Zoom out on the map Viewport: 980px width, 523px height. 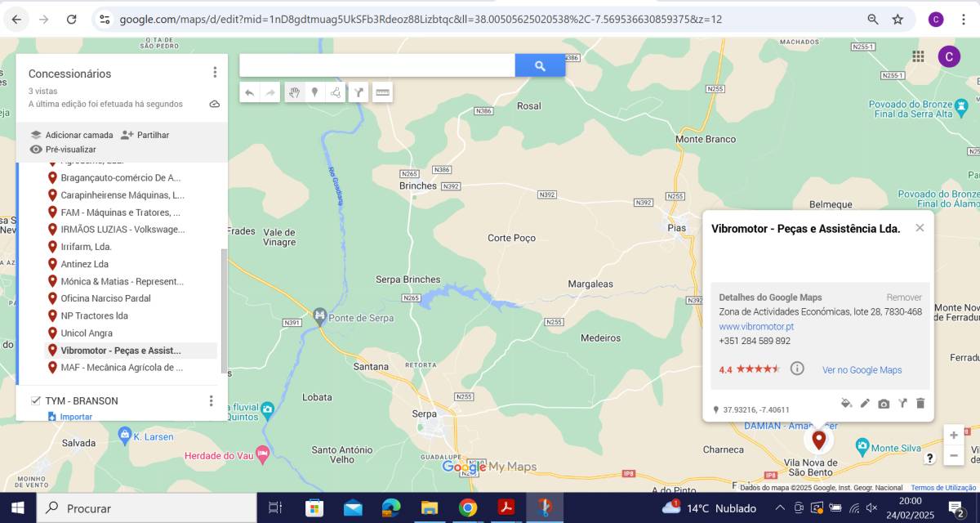[x=954, y=455]
